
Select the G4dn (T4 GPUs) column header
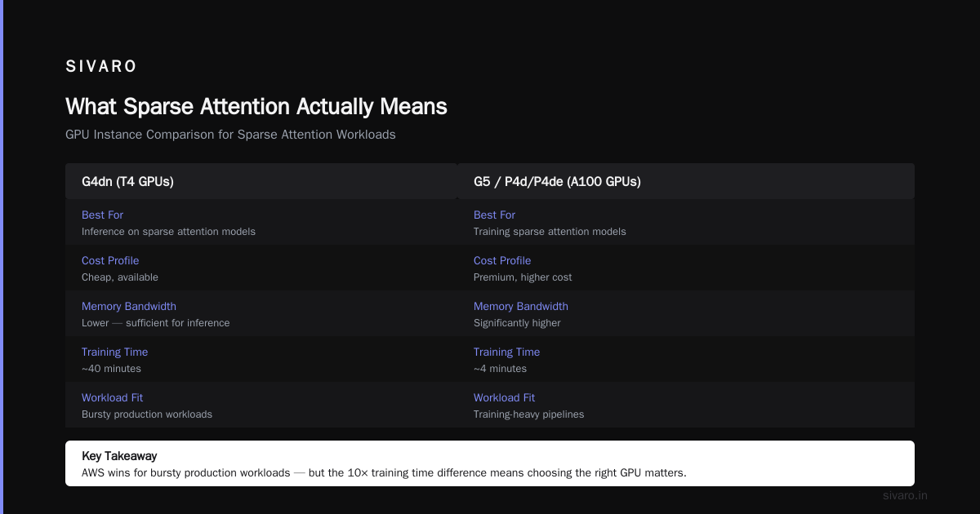(x=261, y=181)
